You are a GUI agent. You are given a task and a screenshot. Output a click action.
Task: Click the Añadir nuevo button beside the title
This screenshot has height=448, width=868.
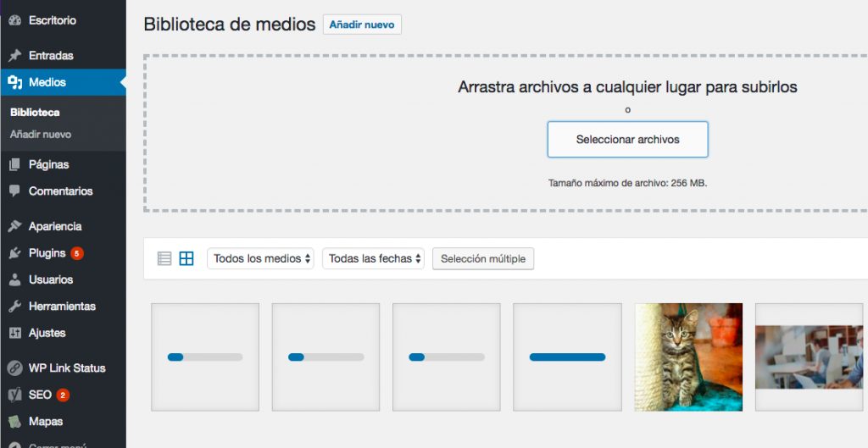pos(362,25)
